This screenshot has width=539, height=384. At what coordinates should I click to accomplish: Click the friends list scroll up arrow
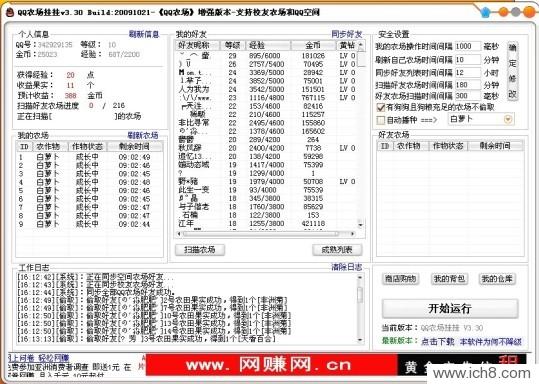point(361,45)
